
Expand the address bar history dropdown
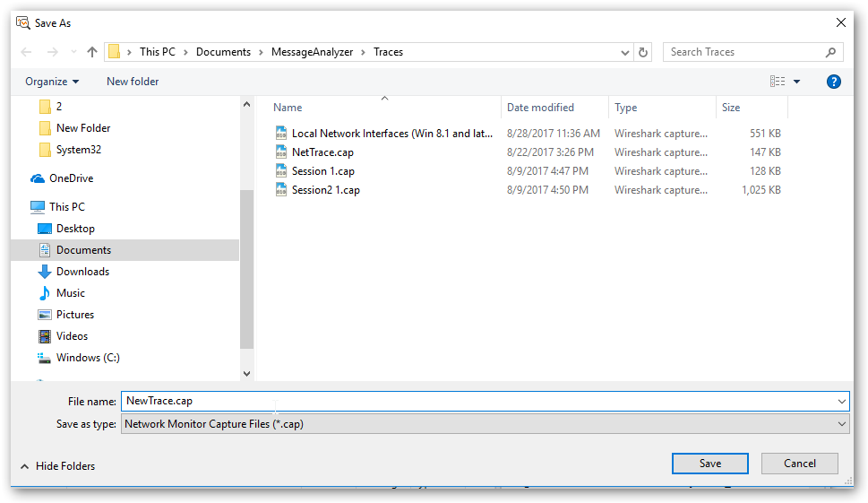point(625,52)
